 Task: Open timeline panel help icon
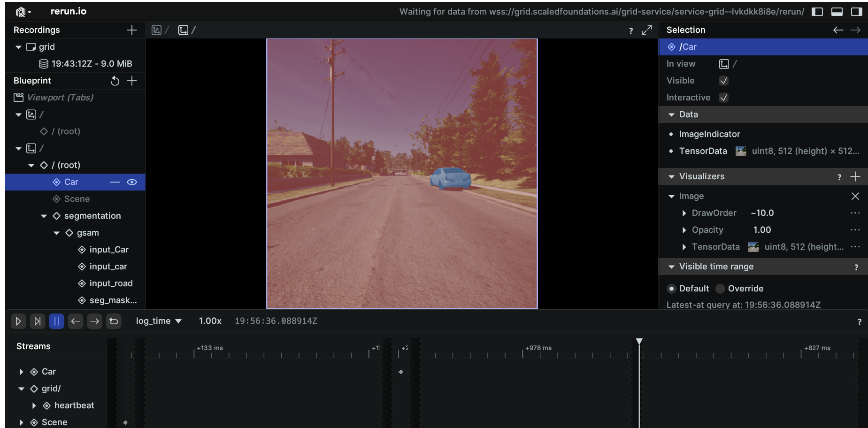click(x=860, y=322)
